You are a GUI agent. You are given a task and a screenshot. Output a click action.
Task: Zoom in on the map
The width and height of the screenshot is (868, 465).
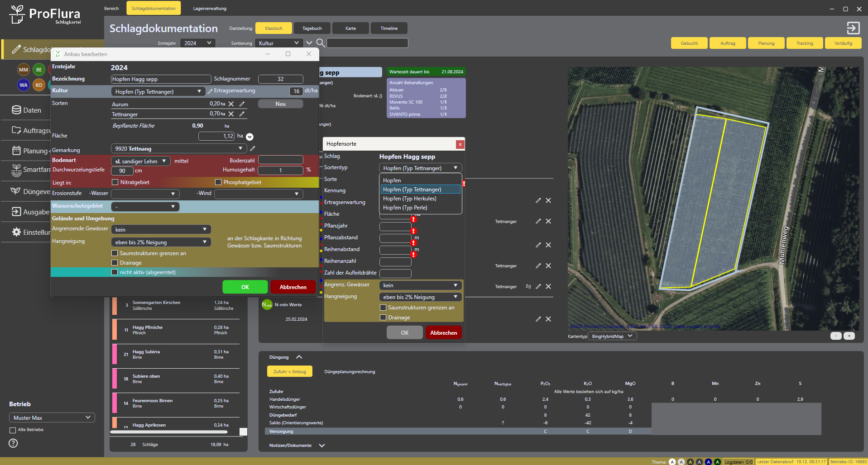pos(849,336)
